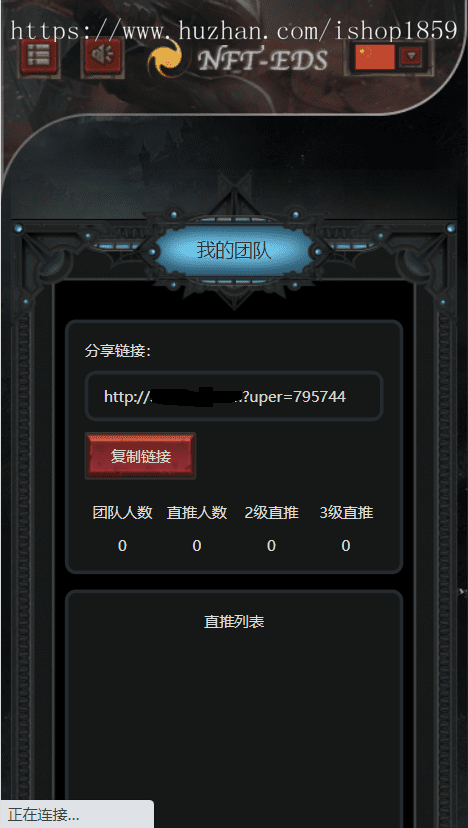
Task: Expand the language dropdown arrow
Action: (410, 56)
